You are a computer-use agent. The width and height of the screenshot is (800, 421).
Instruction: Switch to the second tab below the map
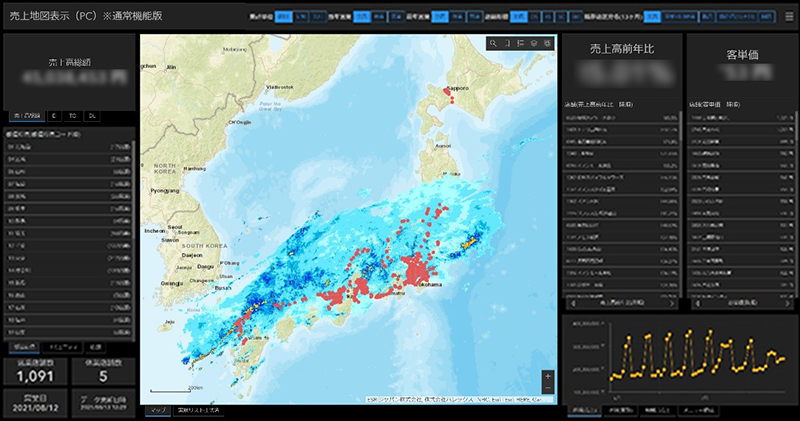coord(197,411)
